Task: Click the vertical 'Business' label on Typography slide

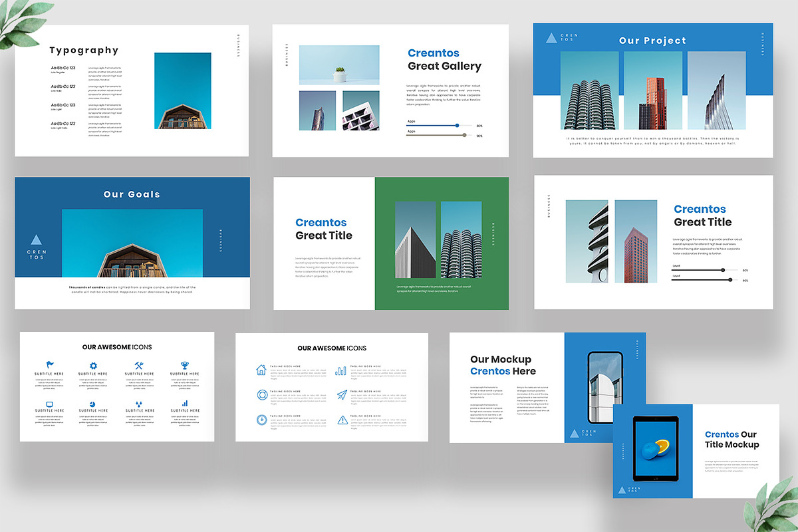Action: 237,45
